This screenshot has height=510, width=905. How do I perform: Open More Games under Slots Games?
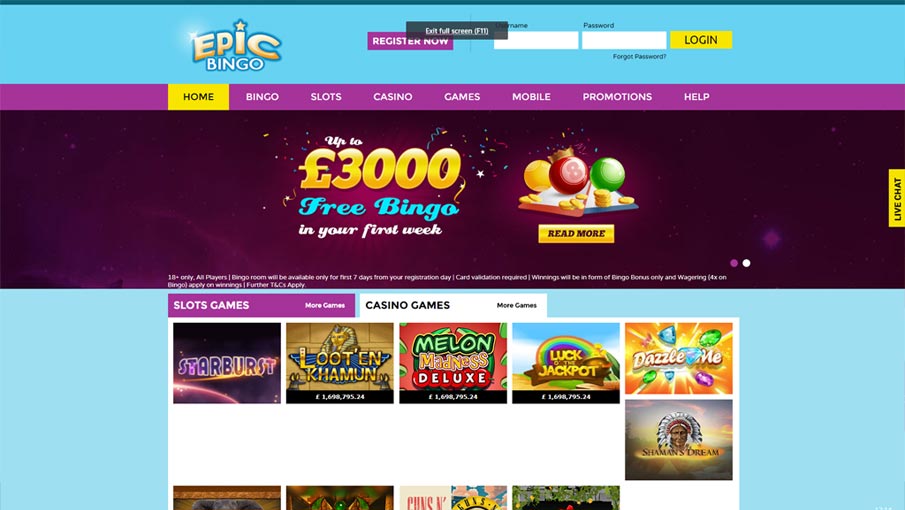click(325, 305)
